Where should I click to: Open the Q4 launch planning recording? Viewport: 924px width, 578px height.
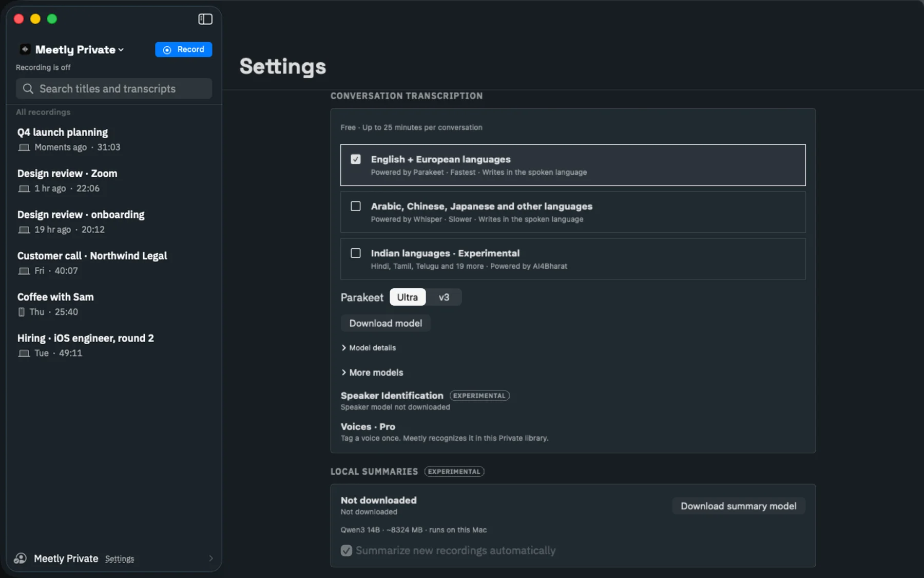tap(114, 139)
